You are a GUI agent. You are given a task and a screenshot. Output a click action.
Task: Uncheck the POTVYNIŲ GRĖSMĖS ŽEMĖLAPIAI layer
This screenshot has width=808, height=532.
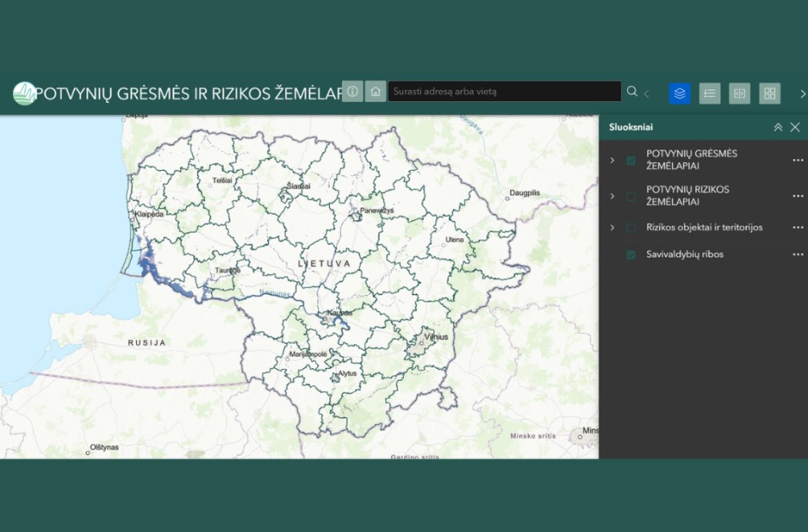(629, 159)
